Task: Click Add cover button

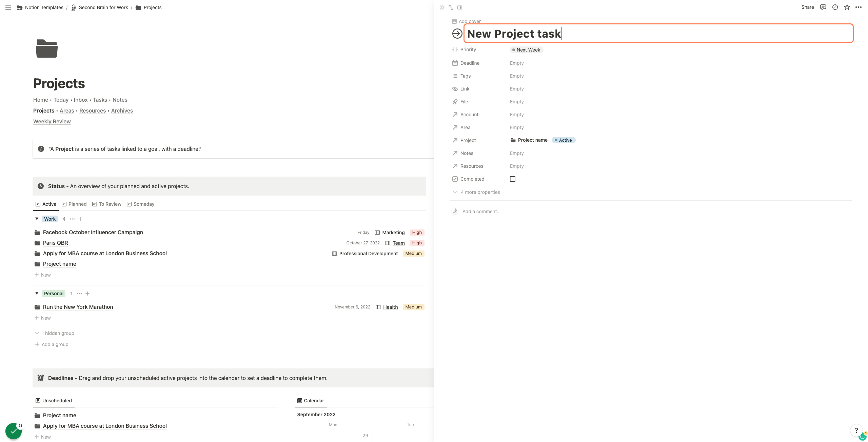Action: coord(466,21)
